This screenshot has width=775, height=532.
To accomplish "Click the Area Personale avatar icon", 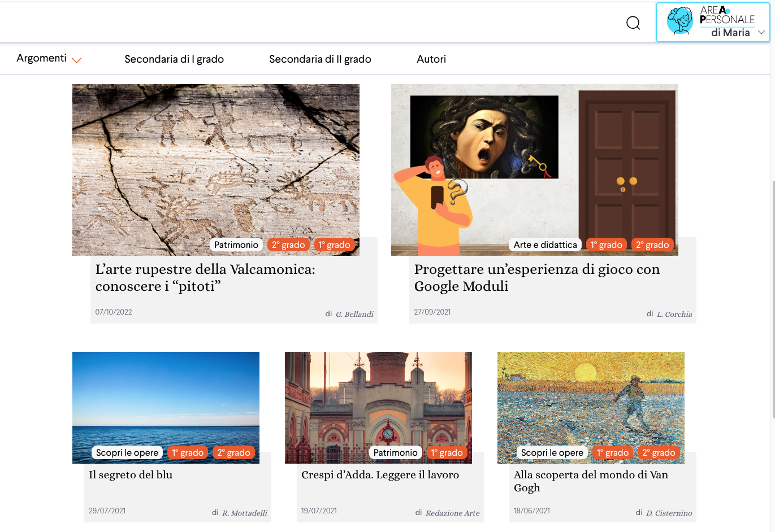I will (680, 21).
